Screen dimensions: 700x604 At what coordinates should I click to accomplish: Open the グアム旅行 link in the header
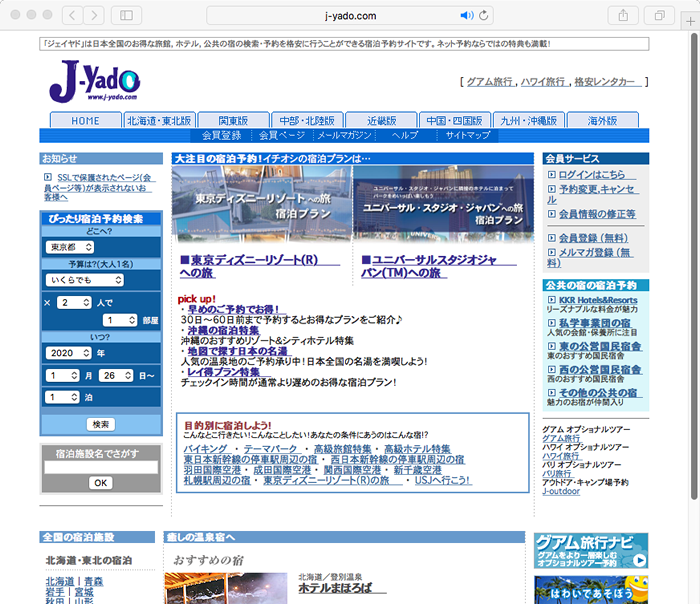(489, 82)
